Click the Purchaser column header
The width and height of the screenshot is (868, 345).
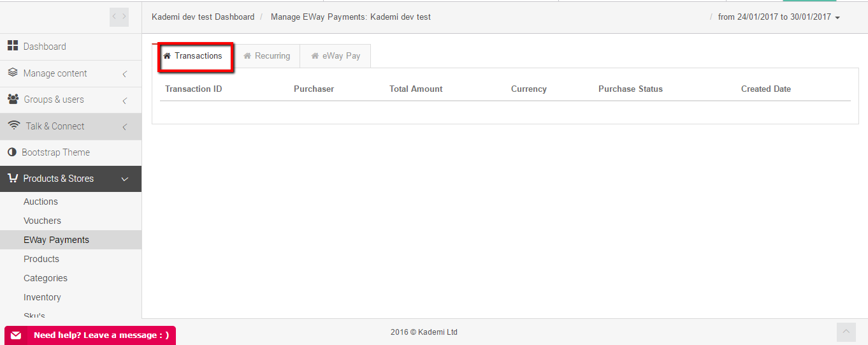coord(314,89)
